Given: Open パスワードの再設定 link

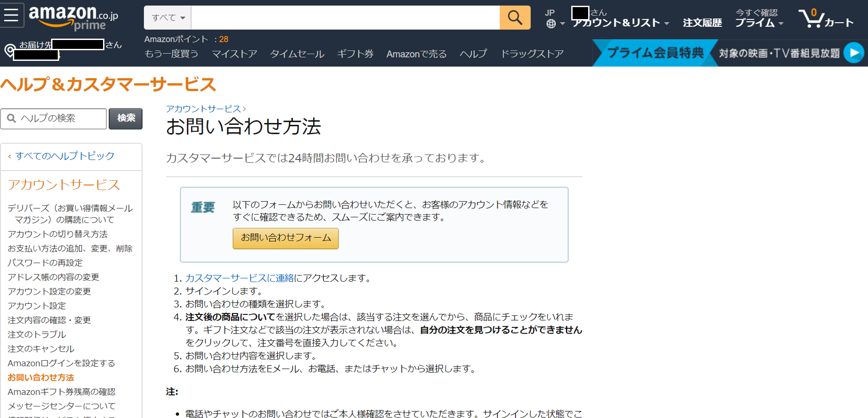Looking at the screenshot, I should pos(45,263).
